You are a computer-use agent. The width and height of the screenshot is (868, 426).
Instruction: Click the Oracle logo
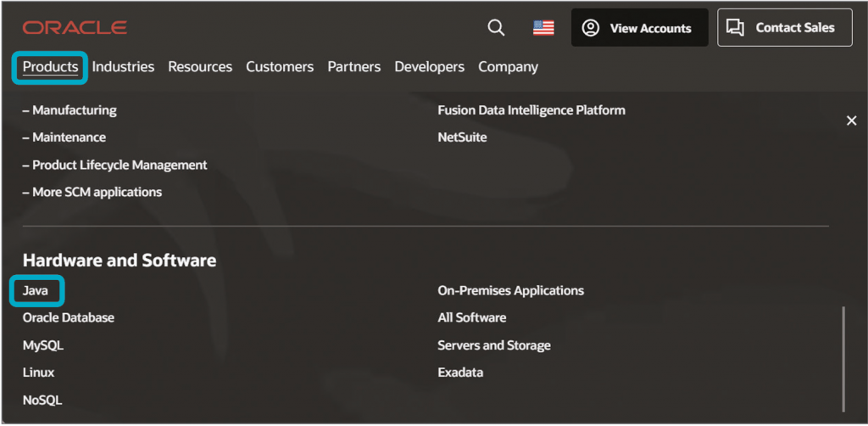[75, 28]
